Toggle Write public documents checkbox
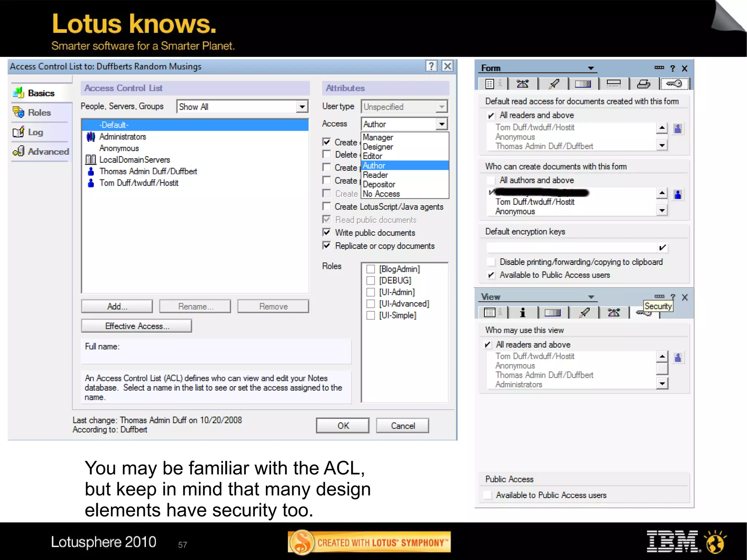 coord(327,232)
